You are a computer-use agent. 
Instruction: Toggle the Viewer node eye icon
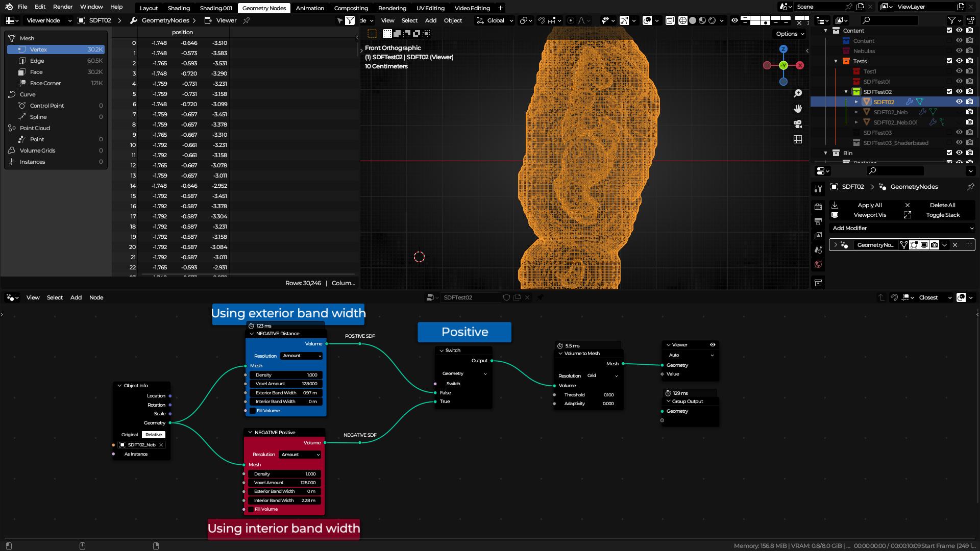(713, 345)
